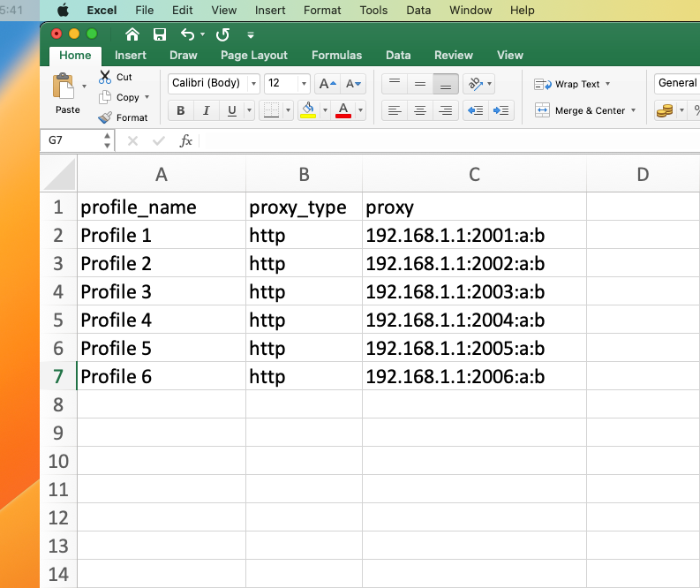Viewport: 700px width, 588px height.
Task: Open underline style dropdown arrow
Action: pyautogui.click(x=250, y=110)
